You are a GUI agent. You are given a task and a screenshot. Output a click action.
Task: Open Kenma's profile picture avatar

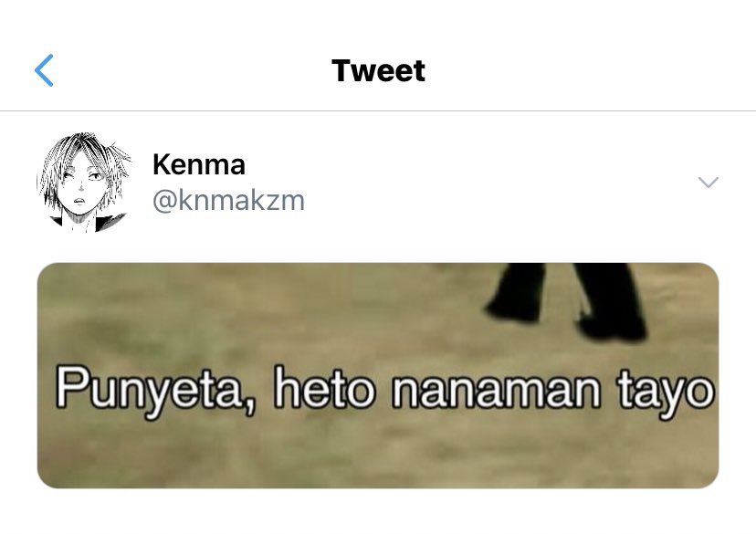pyautogui.click(x=85, y=183)
